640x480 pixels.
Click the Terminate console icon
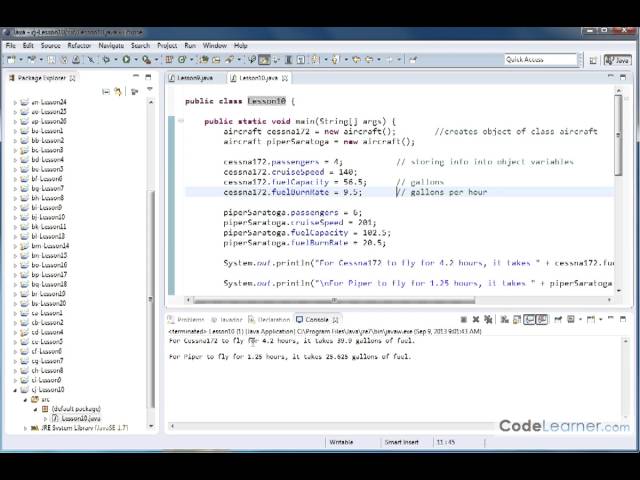point(464,320)
